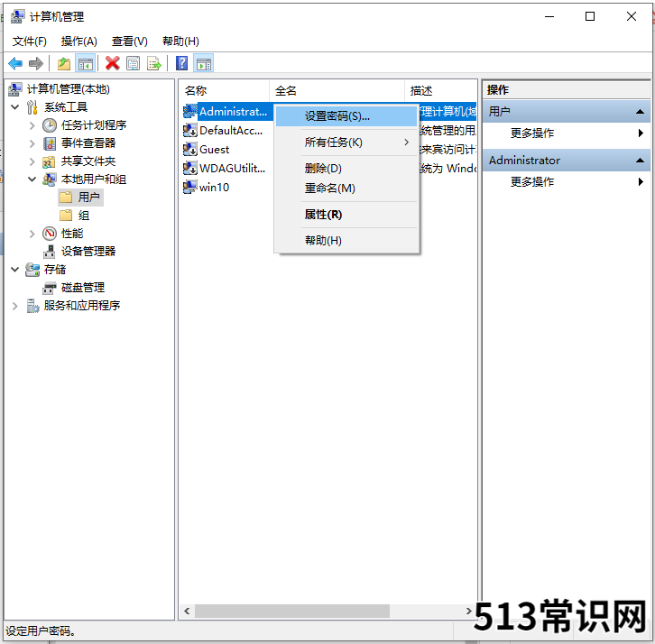Click 更多操作 under 用户 section

[x=532, y=133]
